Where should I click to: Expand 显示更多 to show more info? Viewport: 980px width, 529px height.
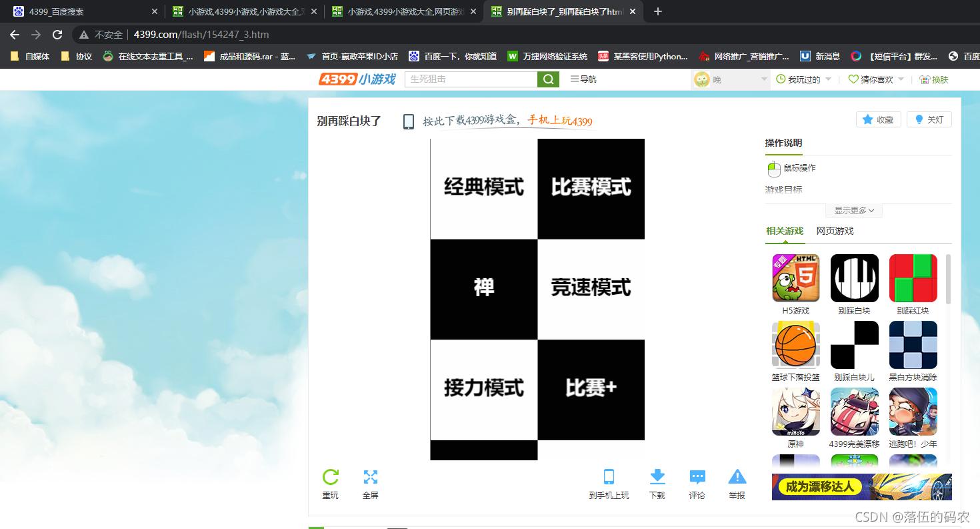pyautogui.click(x=853, y=210)
